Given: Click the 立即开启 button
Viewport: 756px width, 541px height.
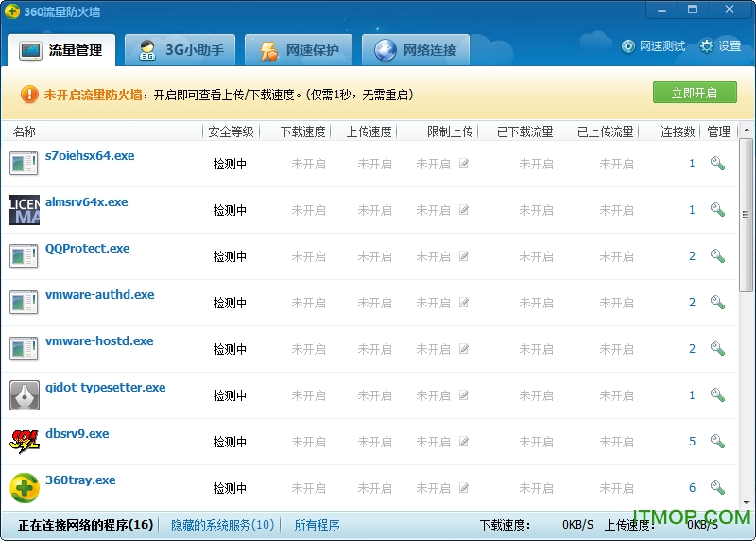Looking at the screenshot, I should 695,93.
